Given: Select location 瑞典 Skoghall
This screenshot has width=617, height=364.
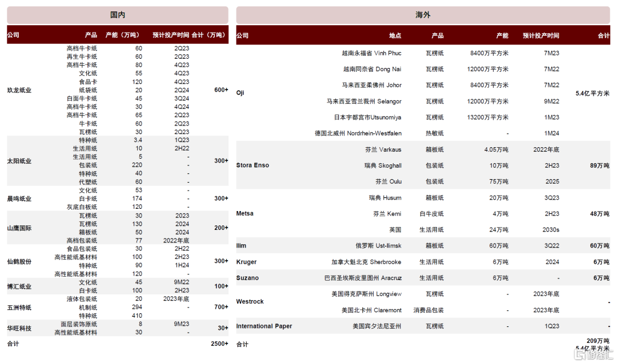Looking at the screenshot, I should [x=383, y=165].
